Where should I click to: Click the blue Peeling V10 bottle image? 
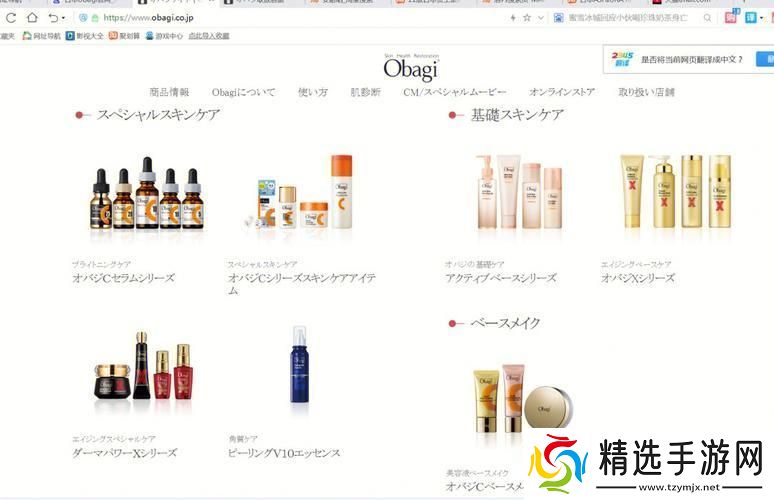tap(300, 365)
